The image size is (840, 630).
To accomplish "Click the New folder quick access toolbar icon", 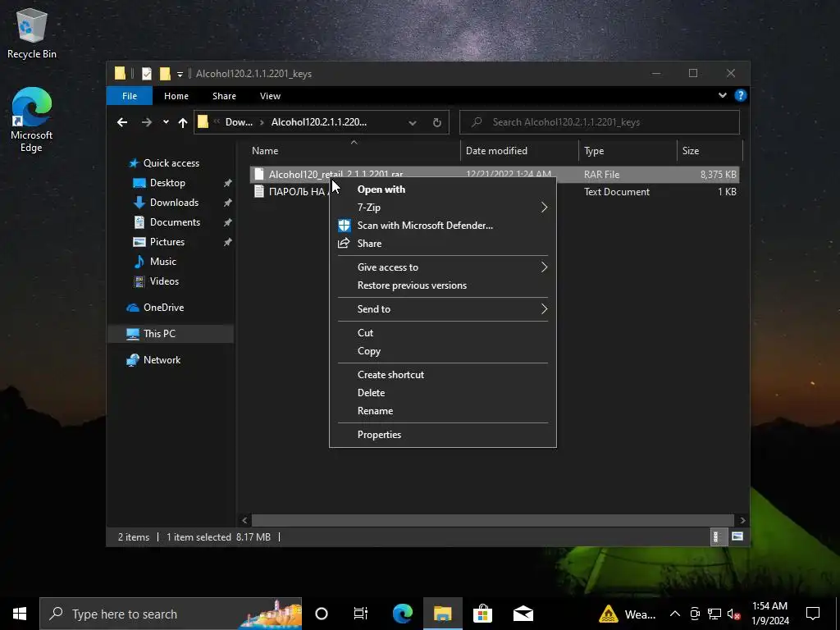I will coord(165,73).
